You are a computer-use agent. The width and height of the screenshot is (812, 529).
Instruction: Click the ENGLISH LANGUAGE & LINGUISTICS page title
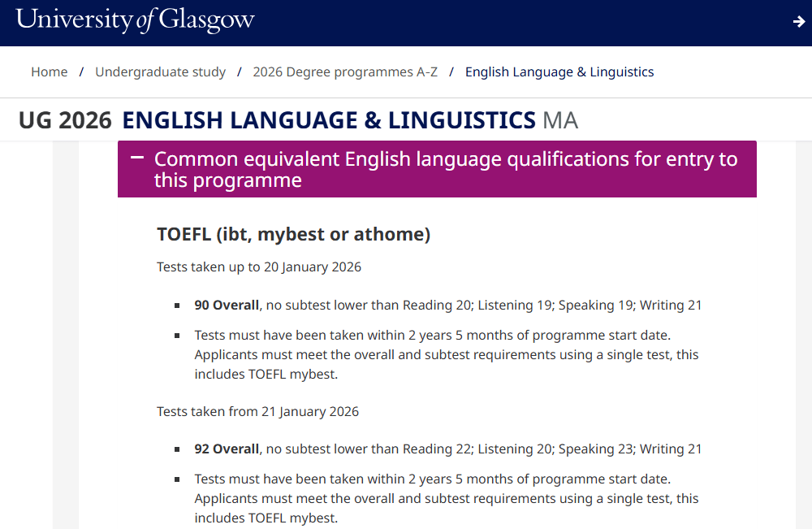coord(328,120)
